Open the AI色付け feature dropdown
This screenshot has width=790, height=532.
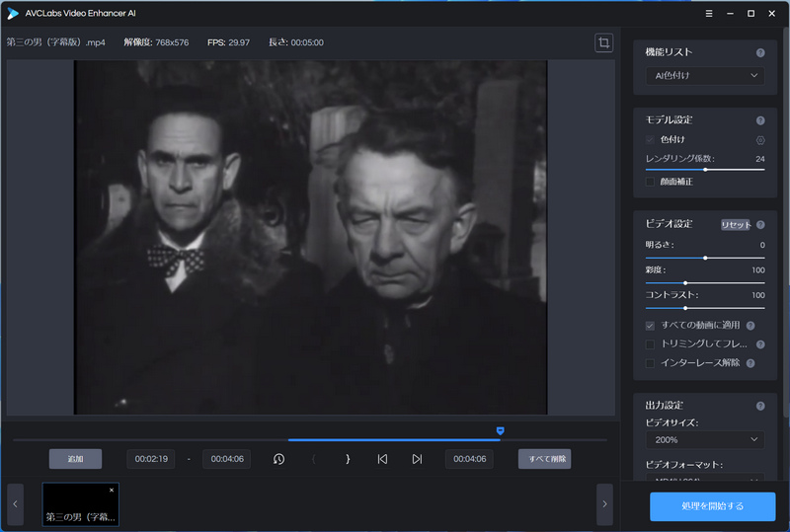(x=705, y=76)
